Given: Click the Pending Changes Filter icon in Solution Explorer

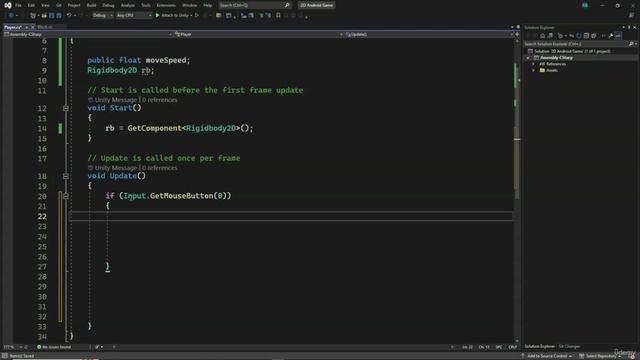Looking at the screenshot, I should [x=560, y=36].
